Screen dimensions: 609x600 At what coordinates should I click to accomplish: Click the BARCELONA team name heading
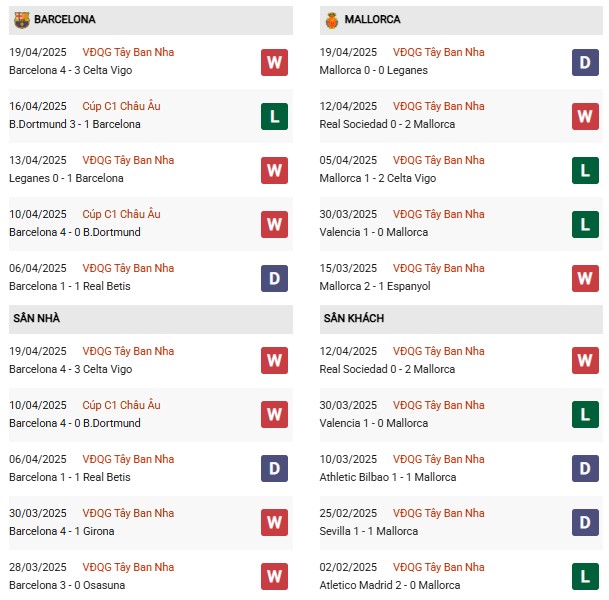click(64, 19)
